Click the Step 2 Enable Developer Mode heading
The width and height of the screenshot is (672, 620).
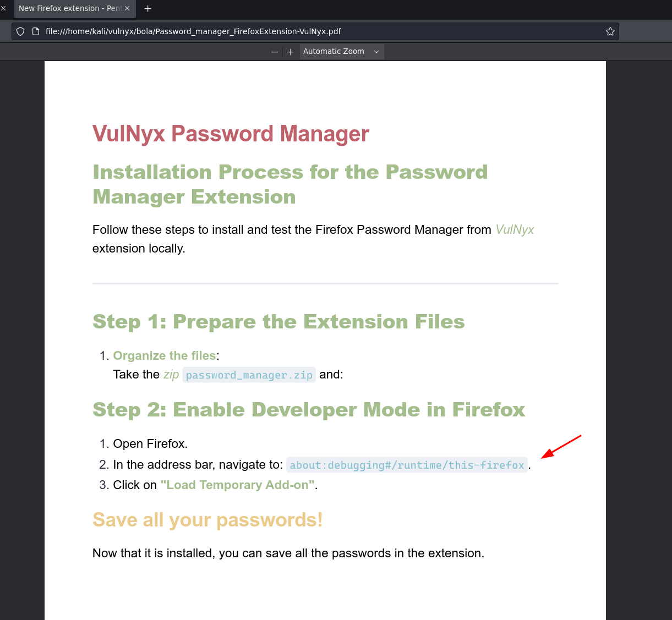(308, 410)
